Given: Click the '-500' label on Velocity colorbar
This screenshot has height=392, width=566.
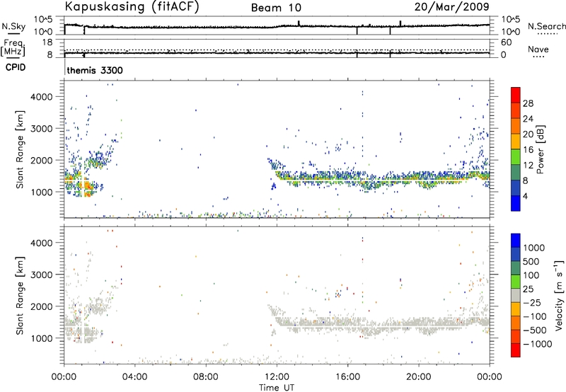Looking at the screenshot, I should pos(535,330).
